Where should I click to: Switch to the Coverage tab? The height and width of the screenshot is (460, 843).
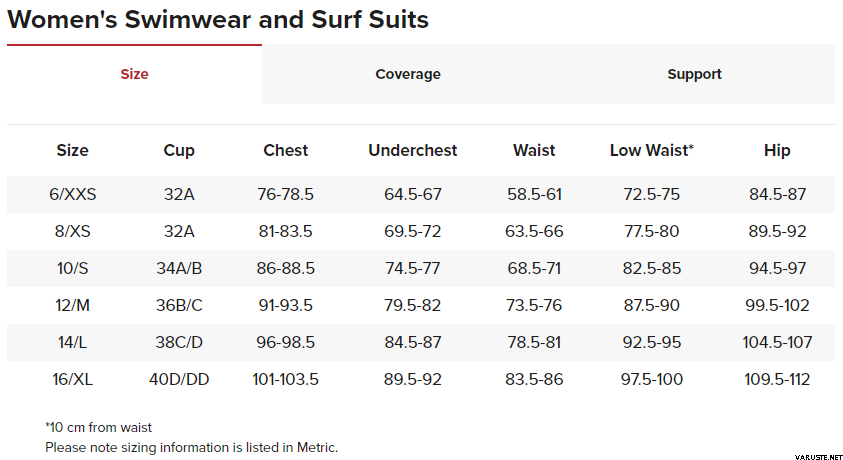point(408,74)
